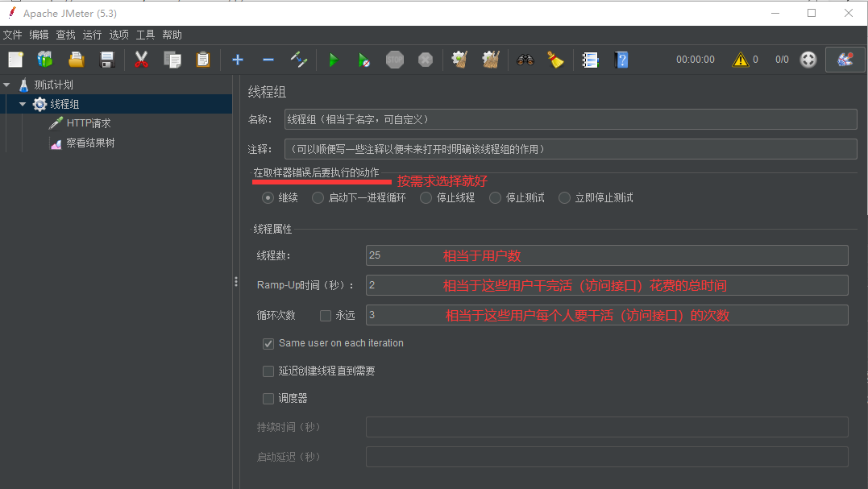Screen dimensions: 868x489
Task: Select the 停止线程 radio option
Action: (426, 198)
